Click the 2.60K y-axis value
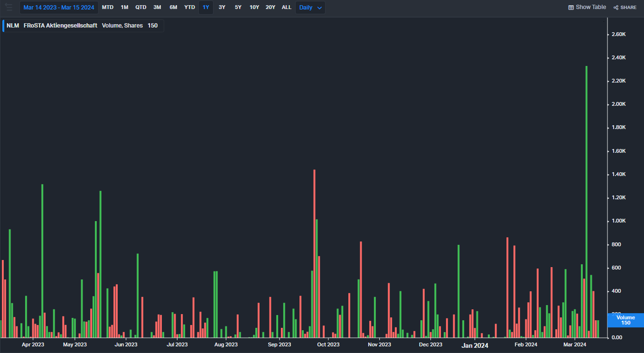Image resolution: width=644 pixels, height=353 pixels. 618,35
